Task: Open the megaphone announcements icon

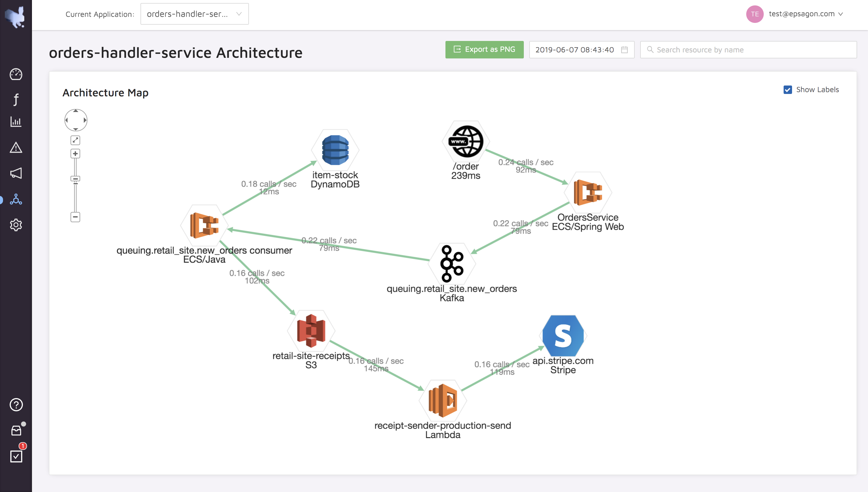Action: click(16, 173)
